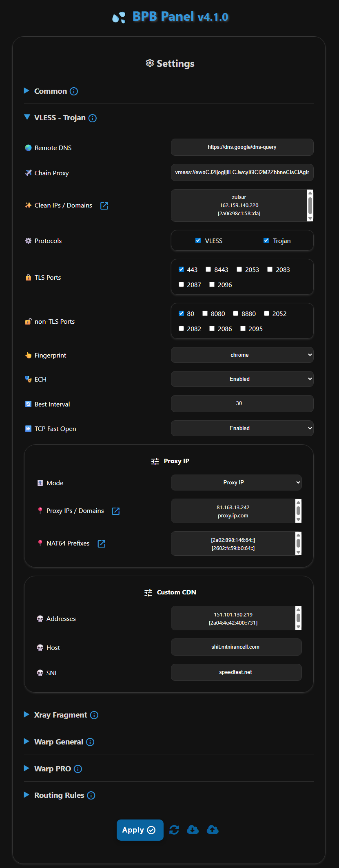
Task: Uncheck the Trojan protocol checkbox
Action: point(266,241)
